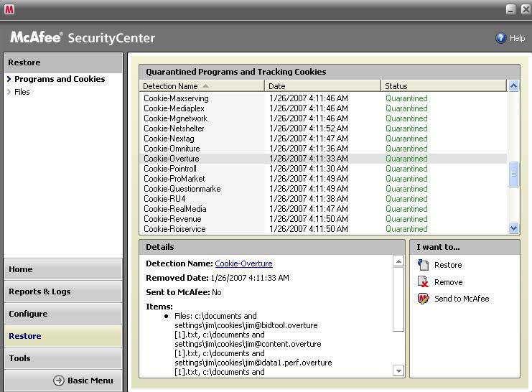Sort by Detection Name column header
This screenshot has height=392, width=532.
pos(202,86)
